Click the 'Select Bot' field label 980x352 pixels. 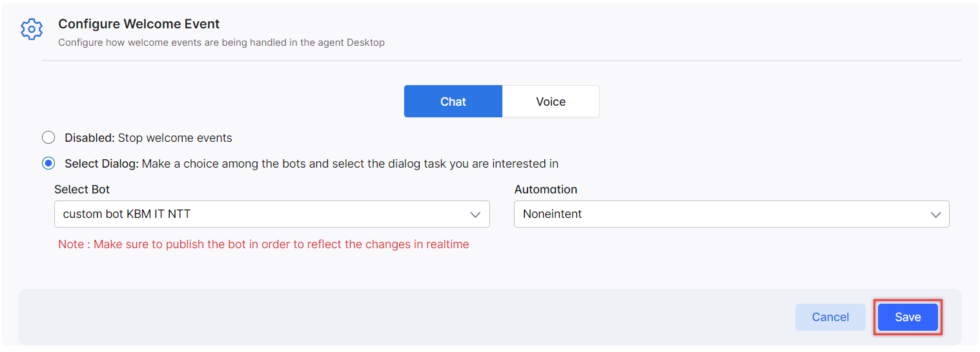point(82,190)
